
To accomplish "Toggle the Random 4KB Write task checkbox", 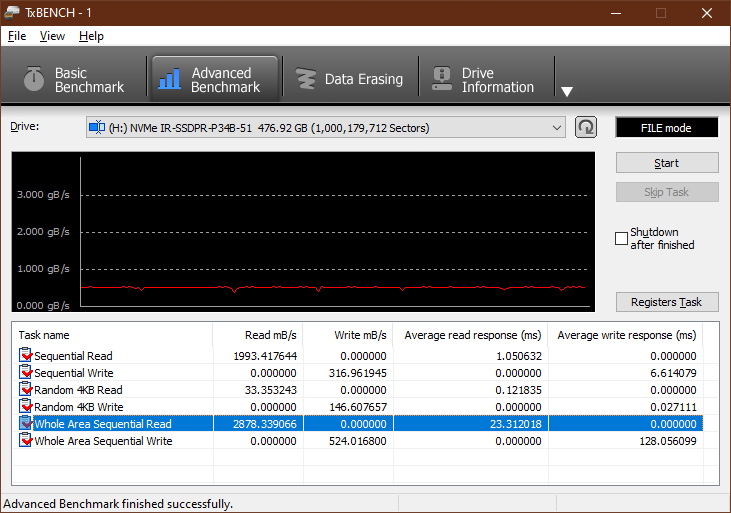I will pyautogui.click(x=25, y=407).
